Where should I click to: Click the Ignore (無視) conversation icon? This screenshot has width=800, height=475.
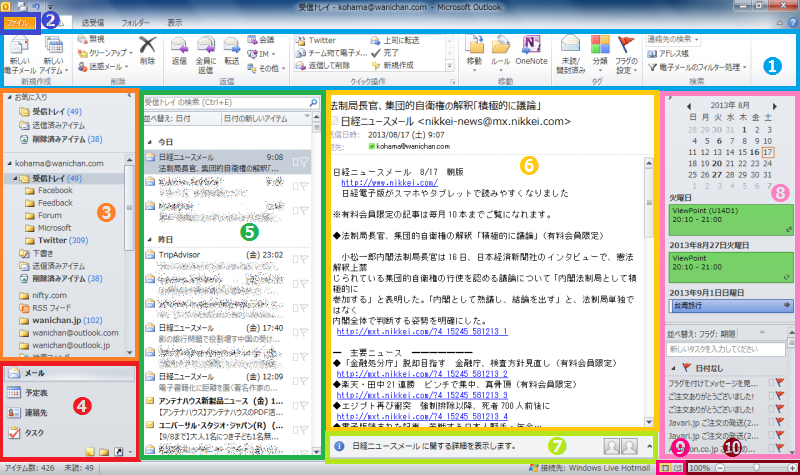[x=82, y=39]
